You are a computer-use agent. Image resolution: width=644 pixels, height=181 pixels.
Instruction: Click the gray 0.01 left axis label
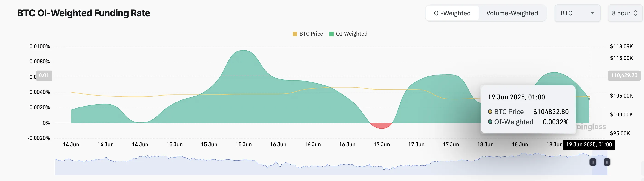pyautogui.click(x=44, y=75)
